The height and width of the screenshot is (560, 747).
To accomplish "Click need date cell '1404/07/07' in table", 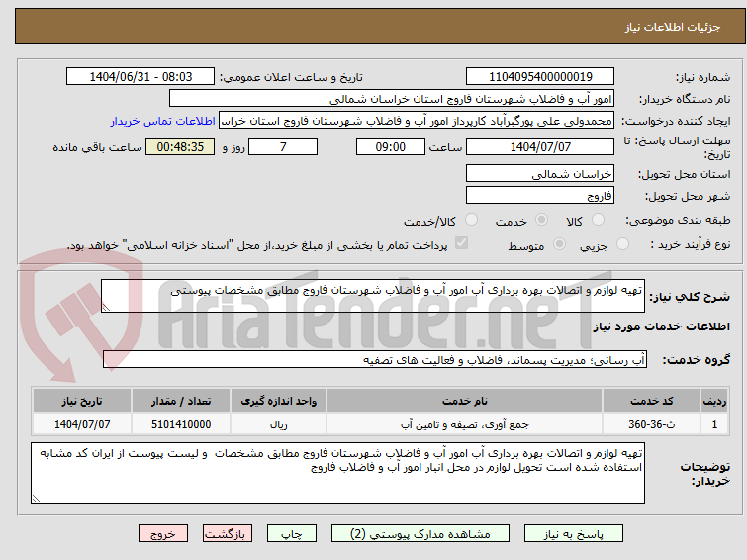I will 82,424.
